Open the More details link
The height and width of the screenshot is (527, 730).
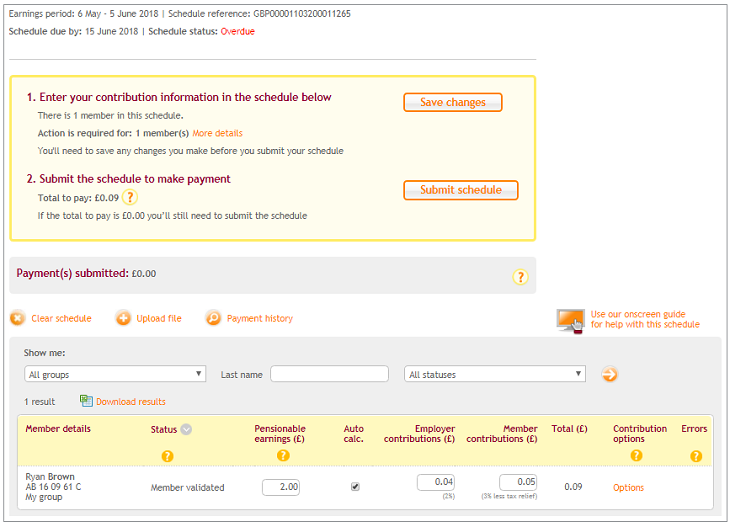point(217,133)
